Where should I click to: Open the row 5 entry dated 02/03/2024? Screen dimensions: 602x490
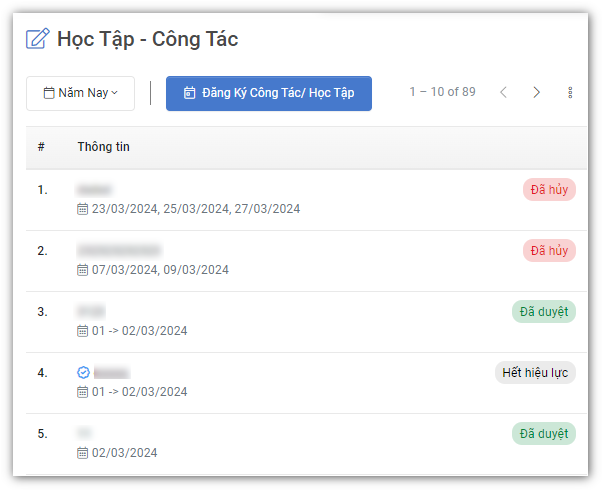(124, 453)
